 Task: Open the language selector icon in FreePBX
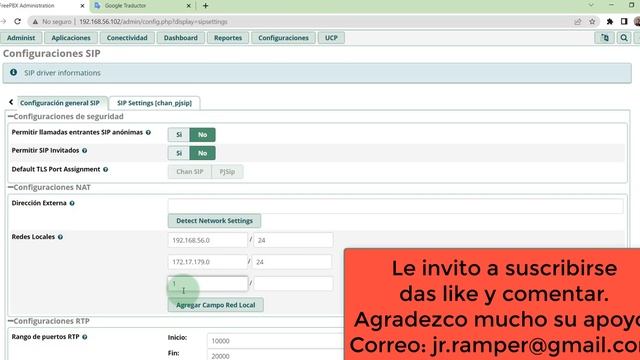point(604,38)
